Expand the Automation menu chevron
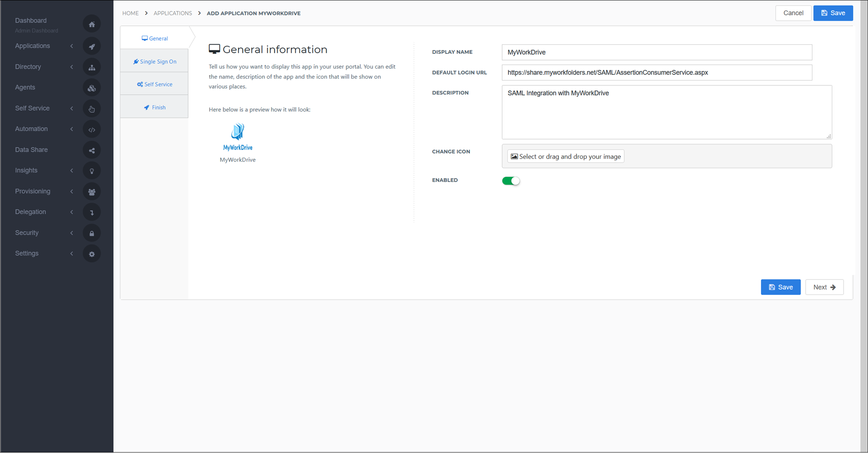 pos(72,129)
